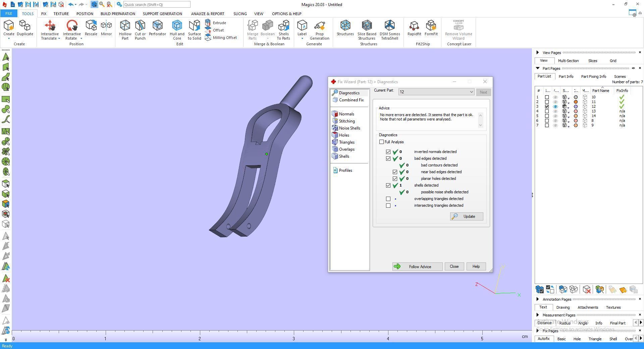This screenshot has height=349, width=644.
Task: Launch the Rapidfit tool
Action: coord(414,28)
